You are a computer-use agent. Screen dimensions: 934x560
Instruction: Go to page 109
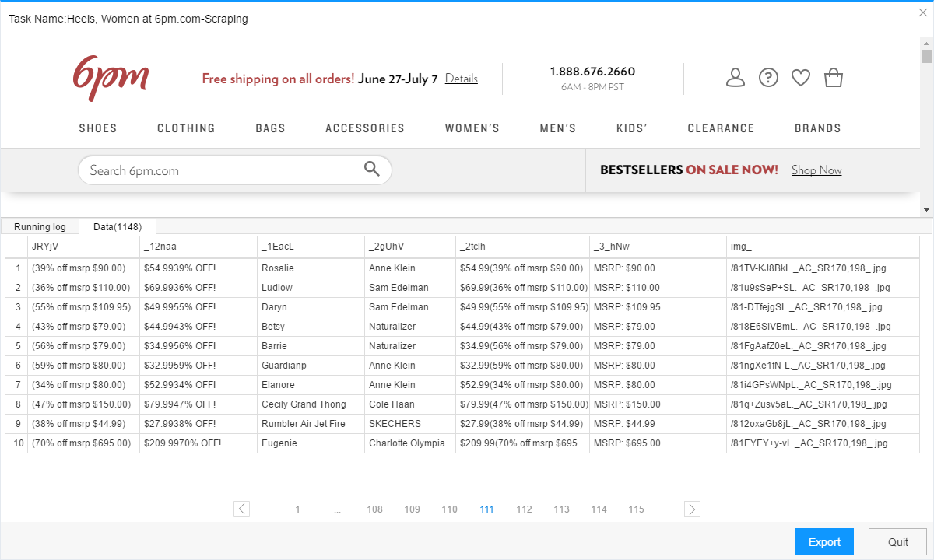[x=413, y=509]
